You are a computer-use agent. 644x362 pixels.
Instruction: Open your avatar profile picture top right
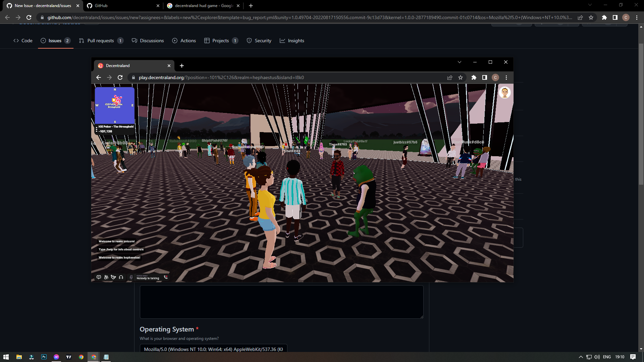pyautogui.click(x=505, y=92)
